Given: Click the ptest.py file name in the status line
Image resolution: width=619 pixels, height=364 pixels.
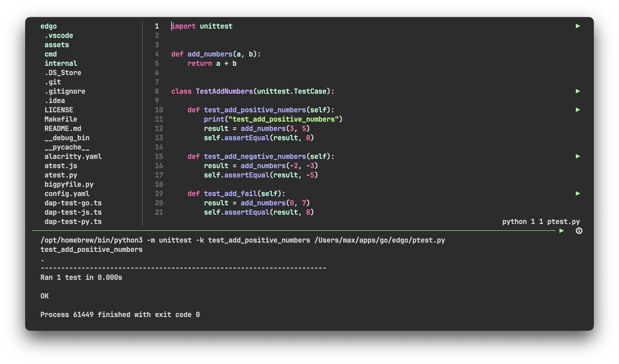Looking at the screenshot, I should 563,222.
